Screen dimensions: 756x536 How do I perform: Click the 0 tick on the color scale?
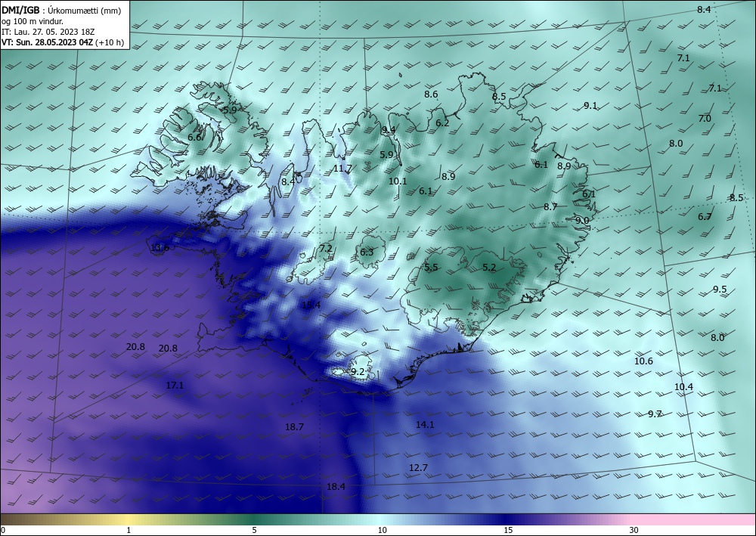point(3,530)
